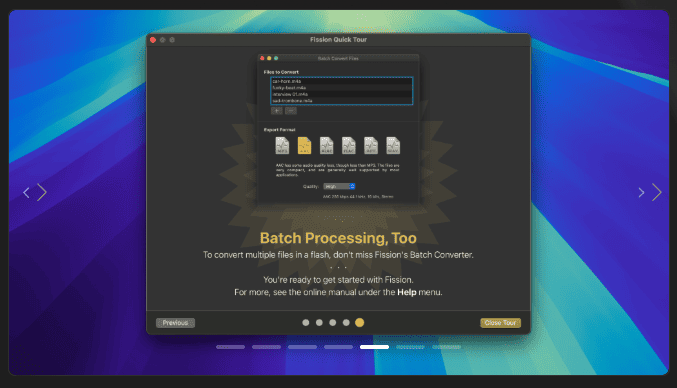Screen dimensions: 677x388
Task: Select sad-trombone.m4a in the file list
Action: coord(342,101)
